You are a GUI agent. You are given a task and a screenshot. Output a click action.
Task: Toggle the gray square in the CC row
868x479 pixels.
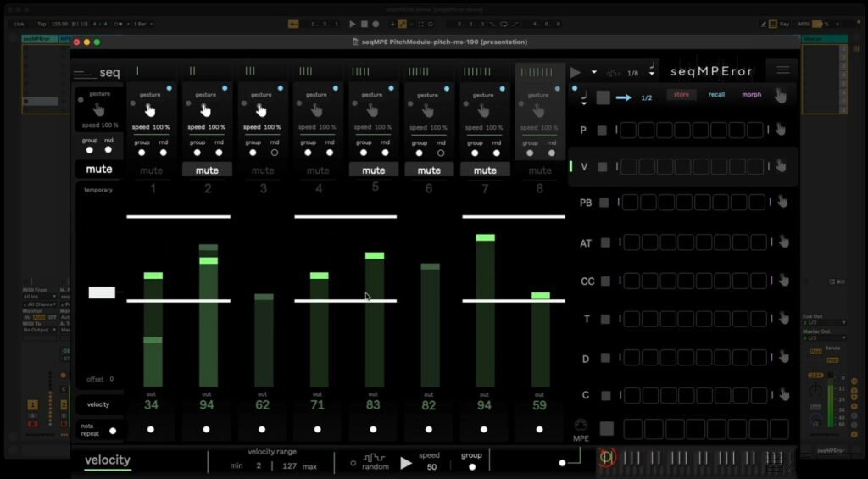pos(605,281)
